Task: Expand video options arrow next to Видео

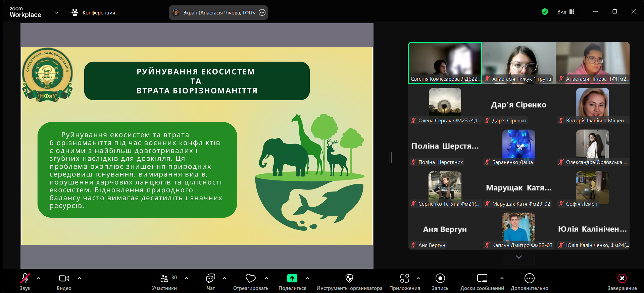Action: pyautogui.click(x=80, y=278)
